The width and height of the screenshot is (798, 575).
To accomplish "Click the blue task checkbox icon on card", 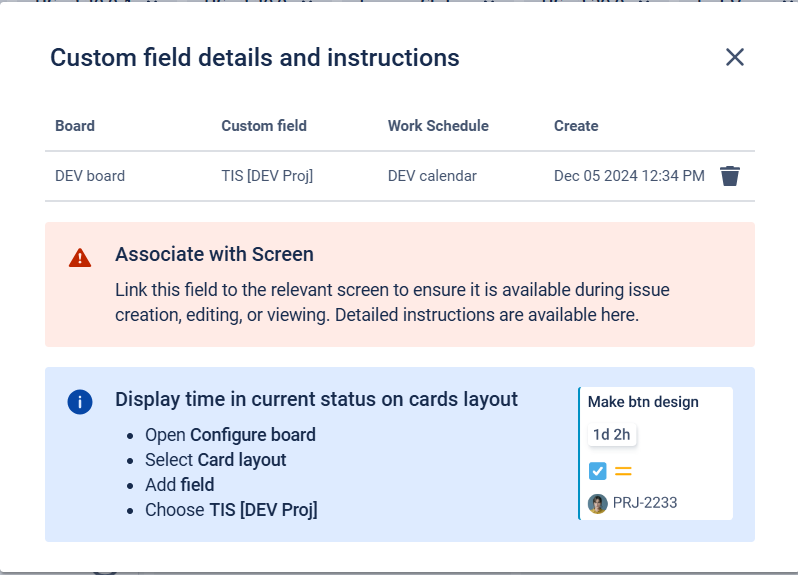I will pyautogui.click(x=598, y=471).
